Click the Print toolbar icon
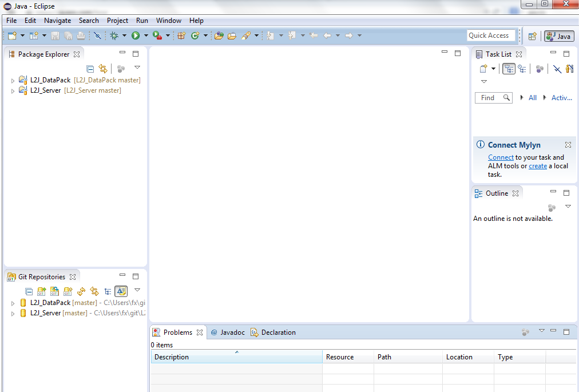Image resolution: width=579 pixels, height=392 pixels. tap(81, 35)
